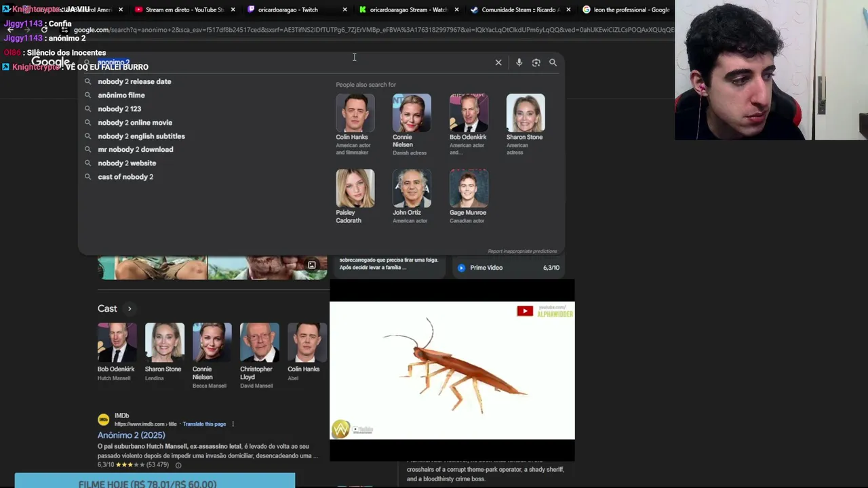Start voice search with the microphone icon
The height and width of the screenshot is (488, 868).
pyautogui.click(x=519, y=62)
